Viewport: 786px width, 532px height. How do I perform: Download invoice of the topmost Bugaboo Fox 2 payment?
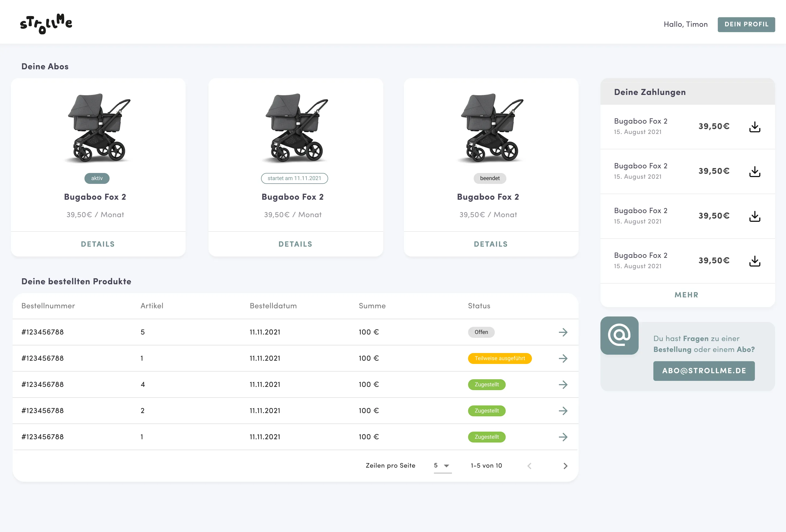tap(755, 127)
